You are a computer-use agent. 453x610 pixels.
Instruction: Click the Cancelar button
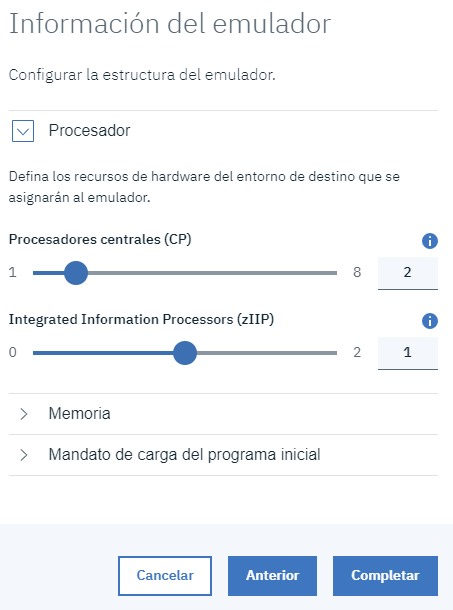click(165, 576)
